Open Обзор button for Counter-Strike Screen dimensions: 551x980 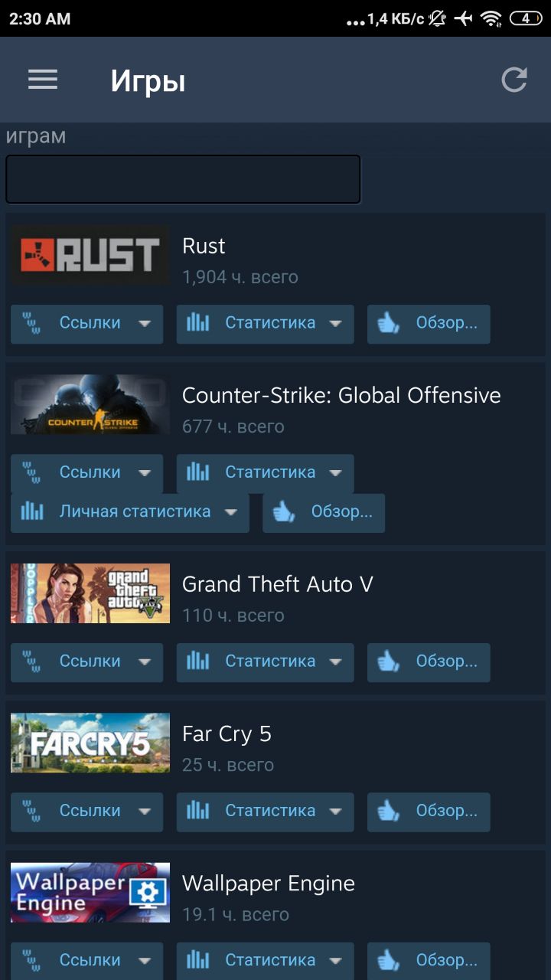pyautogui.click(x=324, y=513)
